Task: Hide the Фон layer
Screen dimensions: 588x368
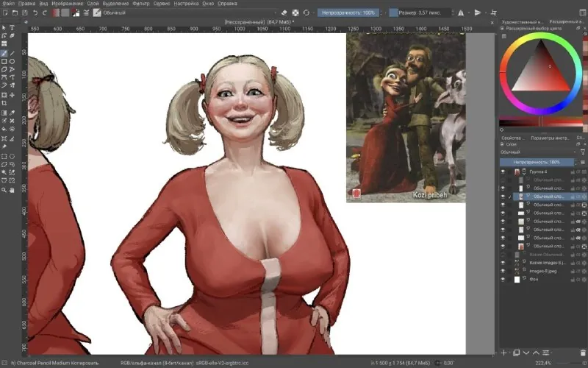Action: tap(503, 280)
